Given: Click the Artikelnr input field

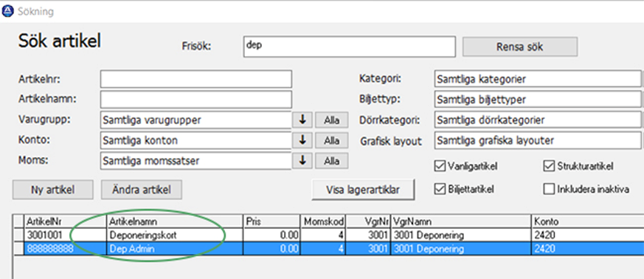Looking at the screenshot, I should tap(196, 79).
